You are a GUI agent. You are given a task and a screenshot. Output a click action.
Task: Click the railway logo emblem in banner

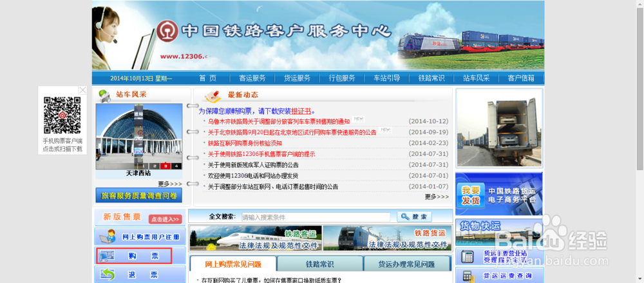click(x=167, y=31)
